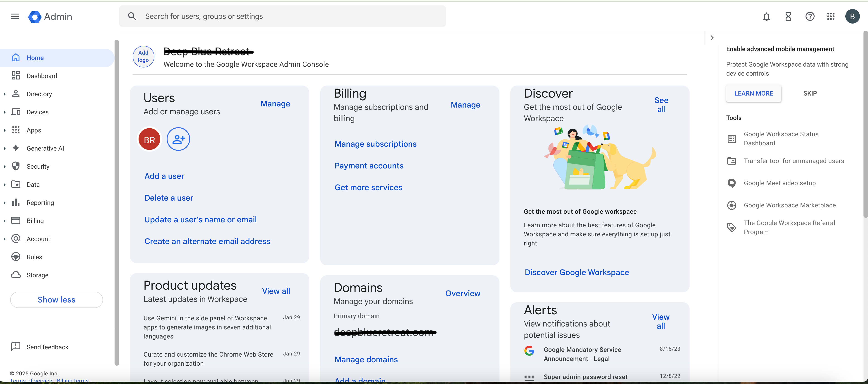Click the Dashboard sidebar icon
Image resolution: width=868 pixels, height=384 pixels.
tap(16, 75)
